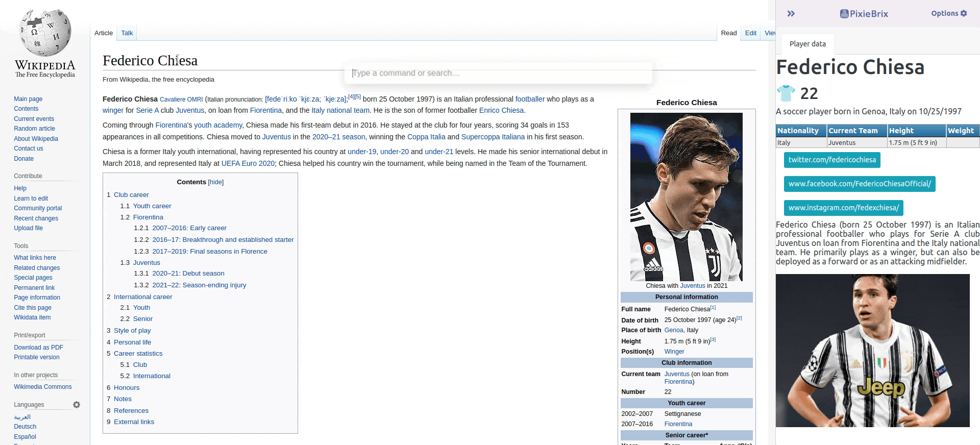
Task: Jump to Style of play section
Action: (132, 330)
